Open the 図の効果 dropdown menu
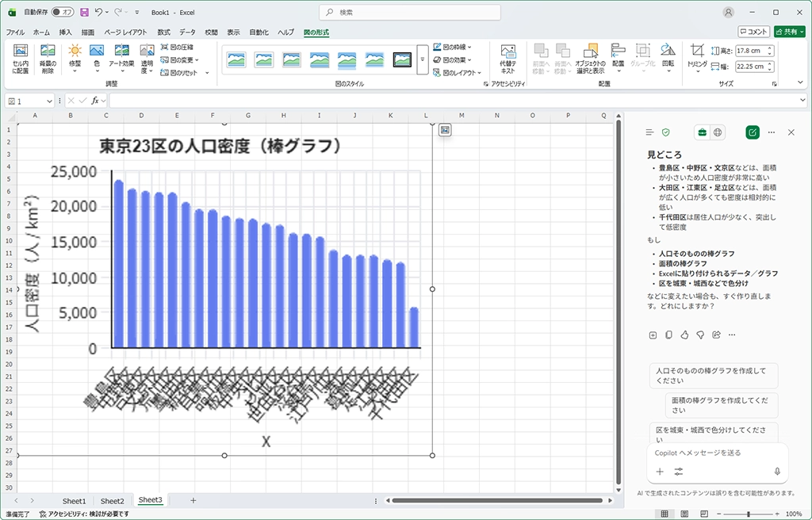The height and width of the screenshot is (520, 812). click(x=469, y=60)
